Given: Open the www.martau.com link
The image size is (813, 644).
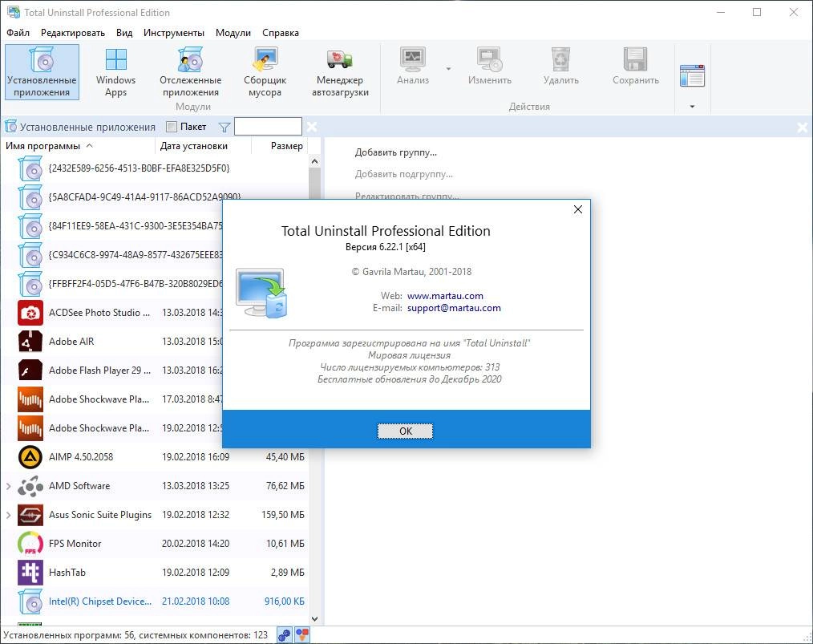Looking at the screenshot, I should [x=445, y=296].
